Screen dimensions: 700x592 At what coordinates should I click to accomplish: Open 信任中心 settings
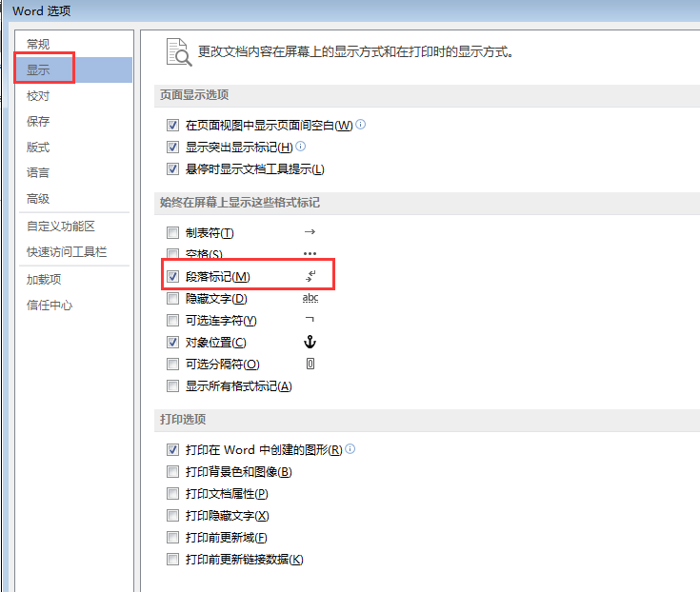pyautogui.click(x=50, y=306)
